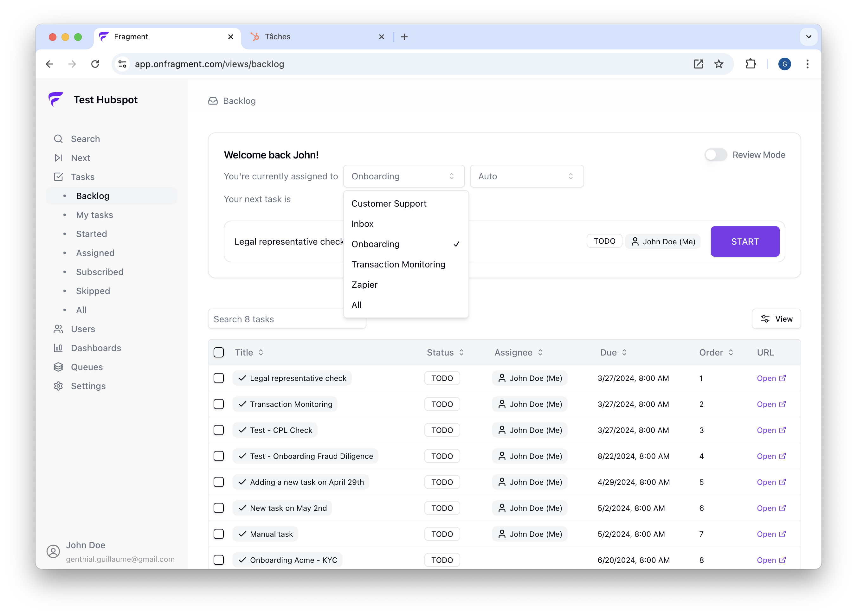Viewport: 857px width, 616px height.
Task: Select All in the queue dropdown list
Action: point(406,305)
